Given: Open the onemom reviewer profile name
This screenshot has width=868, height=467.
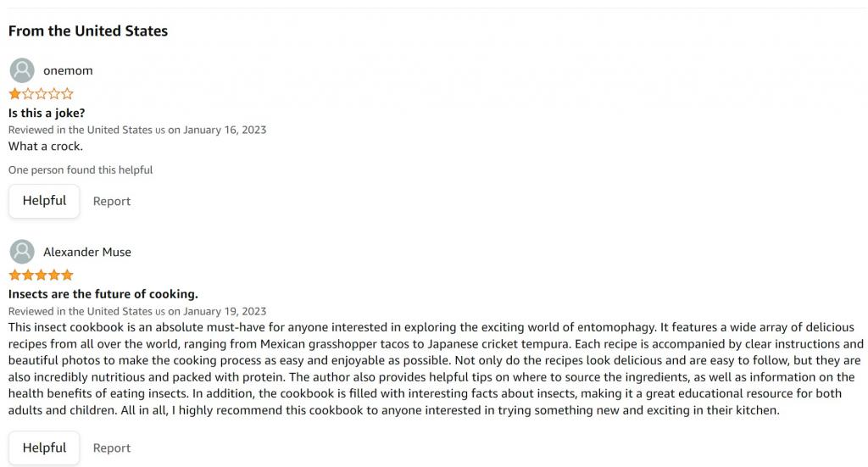Looking at the screenshot, I should click(x=68, y=70).
